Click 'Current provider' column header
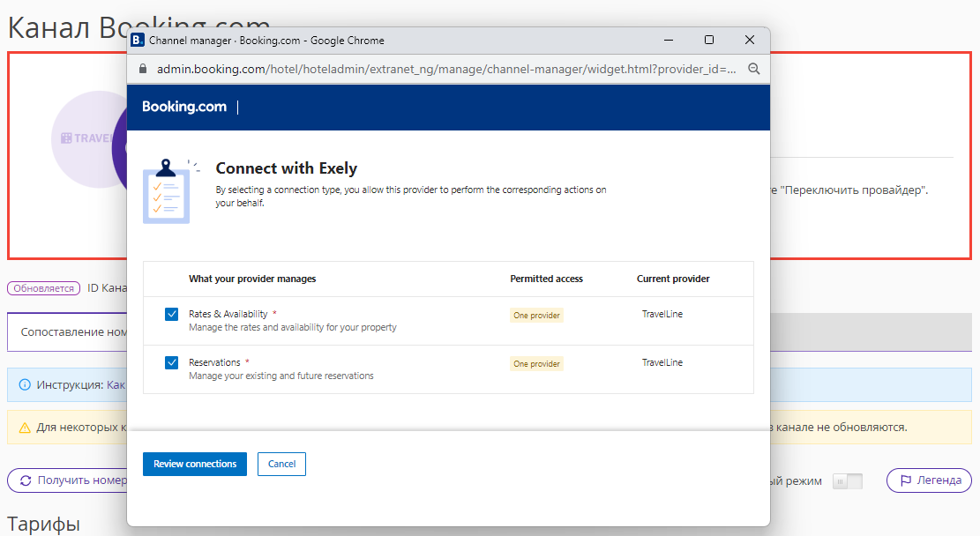Screen dimensions: 980x536 click(x=673, y=279)
